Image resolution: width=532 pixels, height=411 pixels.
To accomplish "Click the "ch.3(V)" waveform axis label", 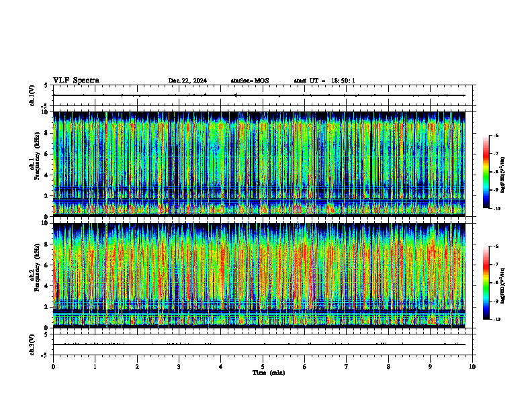I will coord(32,345).
